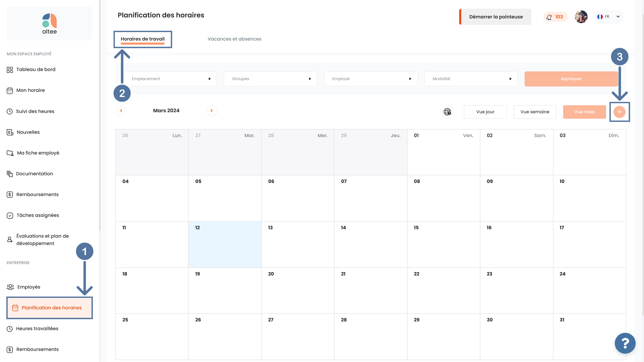Go to previous month arrow
The width and height of the screenshot is (644, 362).
coord(121,110)
